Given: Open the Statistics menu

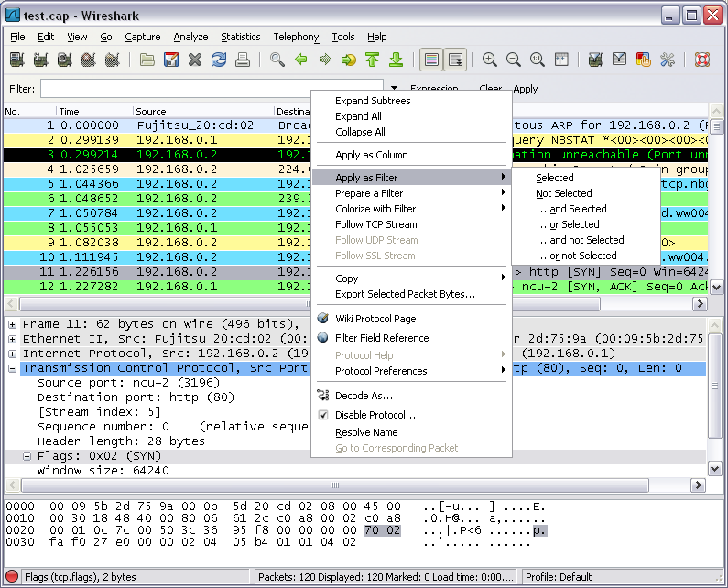Looking at the screenshot, I should pos(240,37).
